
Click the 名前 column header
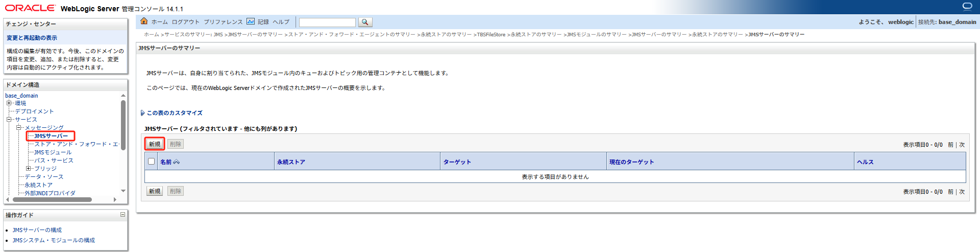pyautogui.click(x=166, y=162)
